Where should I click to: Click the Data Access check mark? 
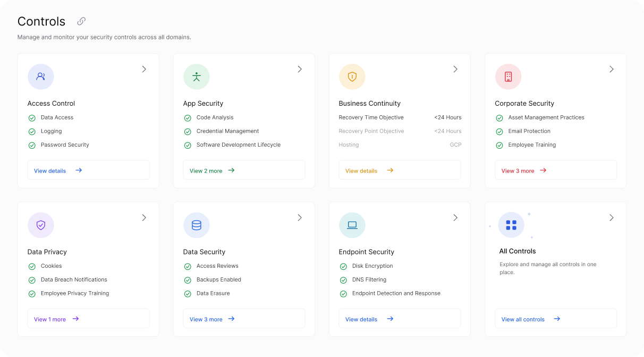point(31,118)
